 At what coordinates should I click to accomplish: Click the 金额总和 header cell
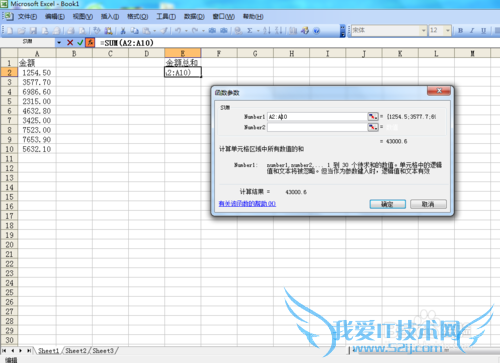pyautogui.click(x=183, y=63)
